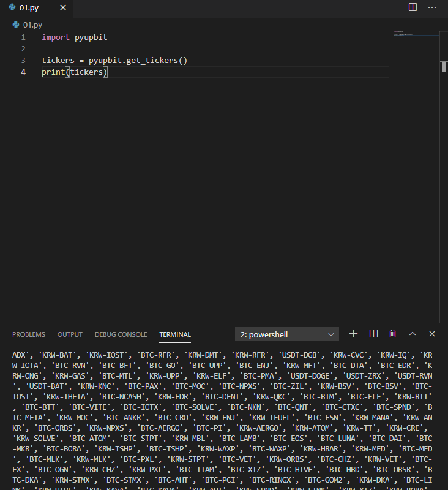Click 'get_tickers()' call on line 3
Image resolution: width=448 pixels, height=490 pixels.
point(157,60)
